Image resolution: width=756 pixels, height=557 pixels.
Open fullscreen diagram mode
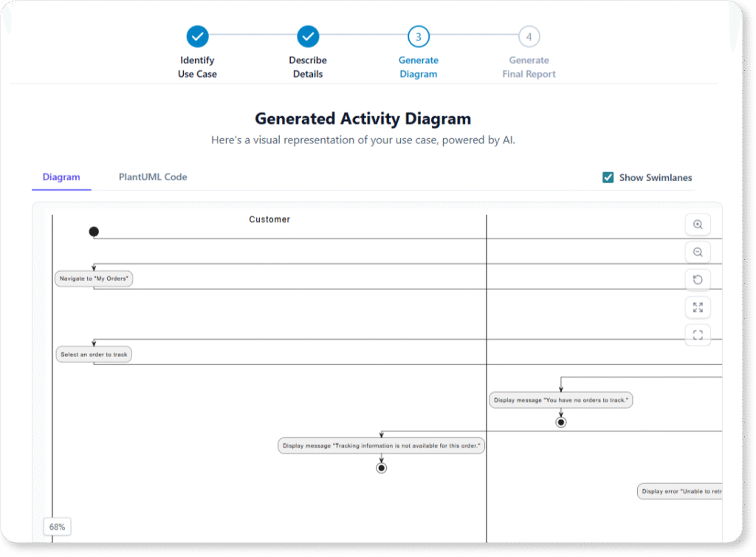pyautogui.click(x=698, y=335)
